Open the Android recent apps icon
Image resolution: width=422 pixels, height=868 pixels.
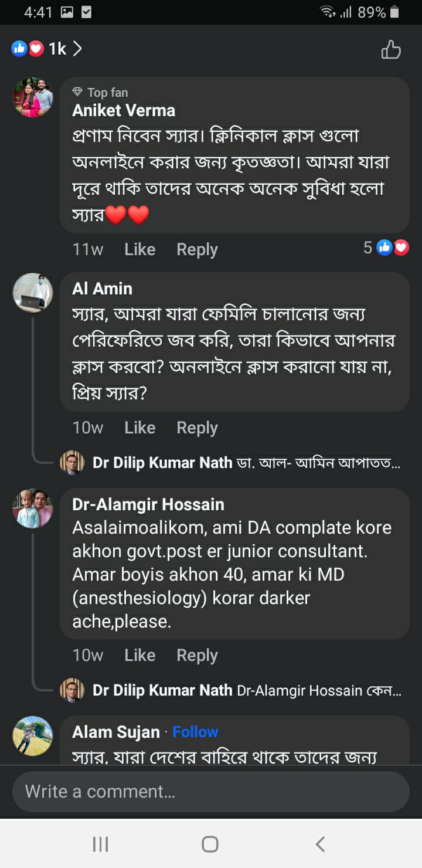pos(101,844)
